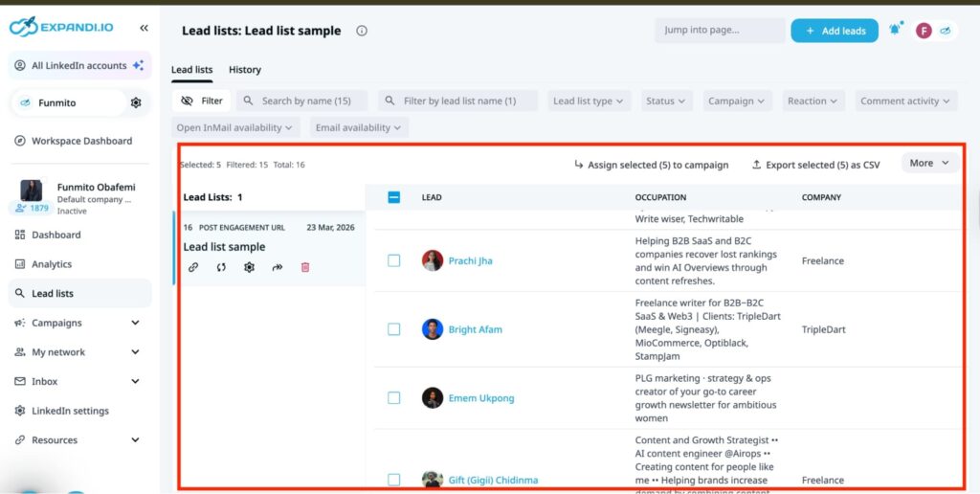Open Workspace Dashboard in sidebar
980x494 pixels.
pyautogui.click(x=80, y=141)
